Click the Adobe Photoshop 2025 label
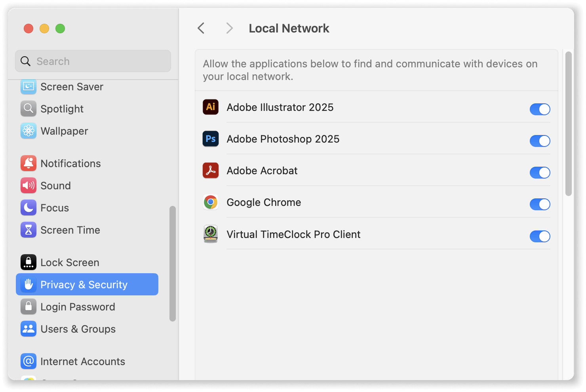This screenshot has width=586, height=392. (x=283, y=139)
